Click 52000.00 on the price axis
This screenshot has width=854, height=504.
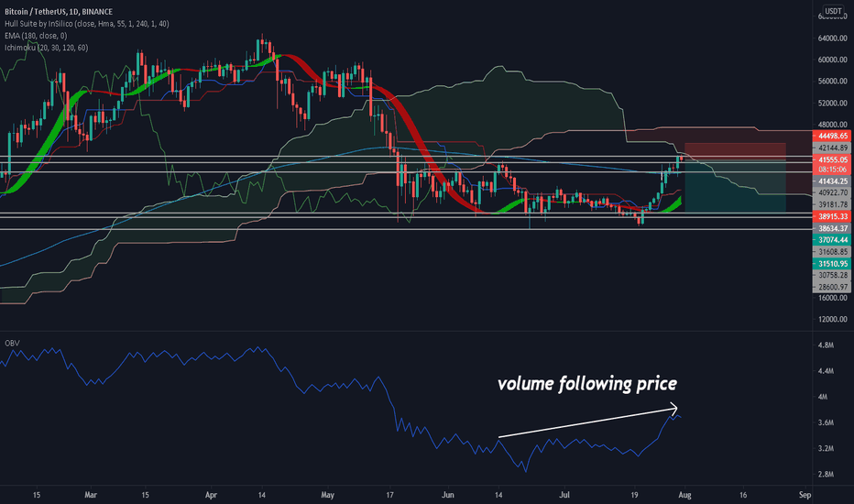(x=832, y=103)
